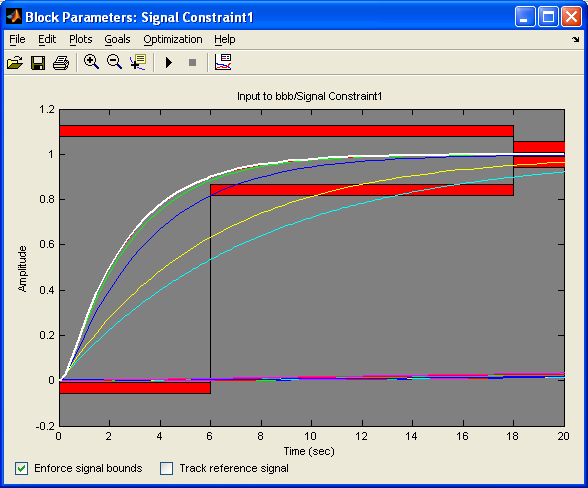Select the lower red bound near 0.8 amplitude
The height and width of the screenshot is (488, 588).
tap(362, 190)
